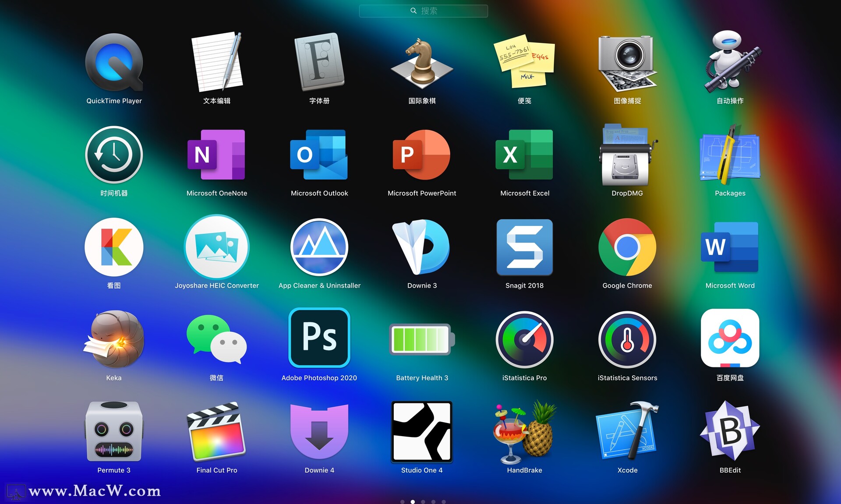Open Adobe Photoshop 2020
Screen dimensions: 841x504
319,338
